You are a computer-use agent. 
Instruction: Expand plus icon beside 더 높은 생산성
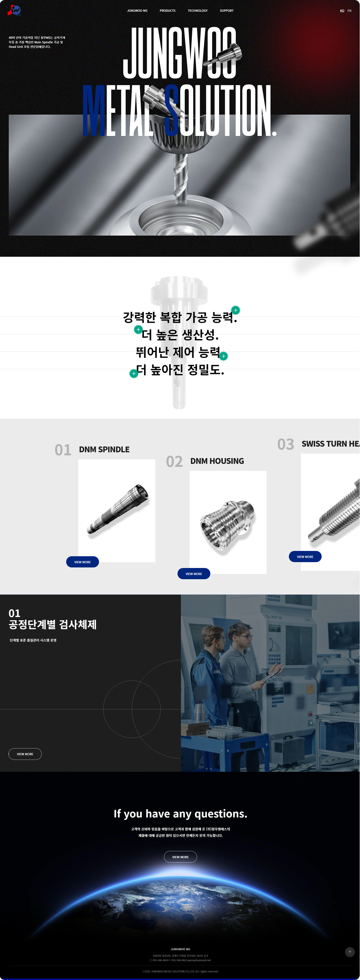coord(138,329)
